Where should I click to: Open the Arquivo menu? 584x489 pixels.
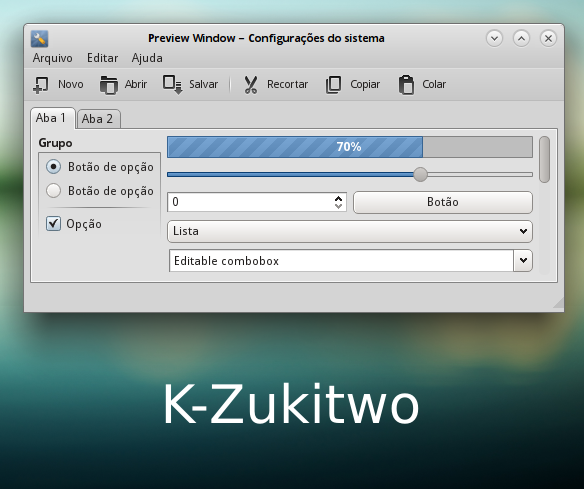coord(53,58)
